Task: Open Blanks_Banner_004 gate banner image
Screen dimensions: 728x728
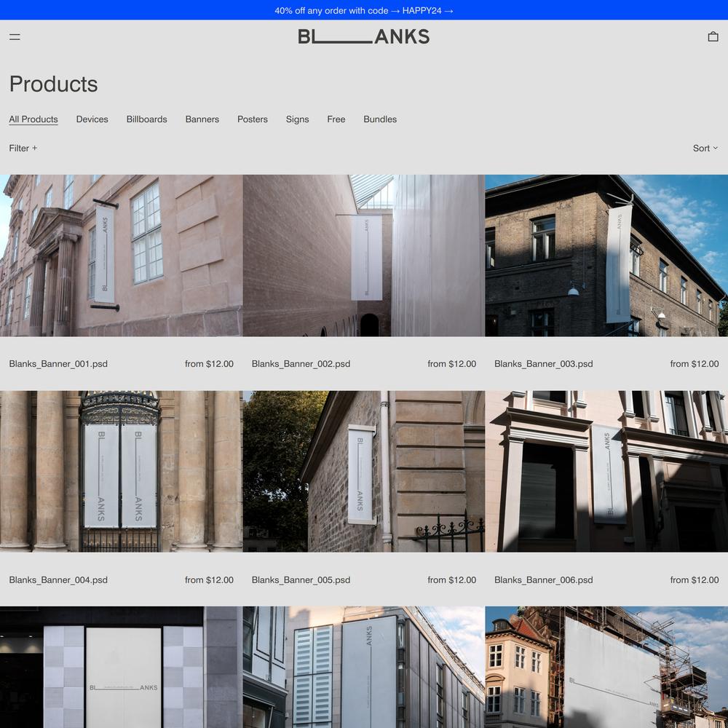Action: pyautogui.click(x=121, y=471)
